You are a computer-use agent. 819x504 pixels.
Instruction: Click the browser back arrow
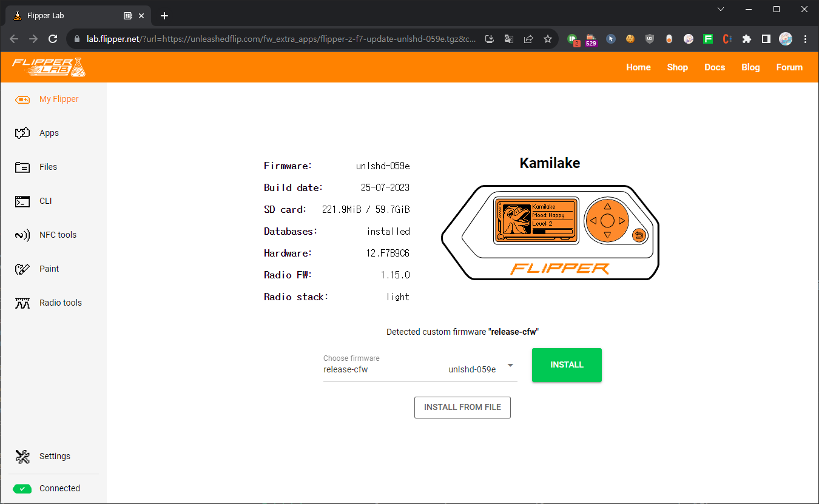[x=15, y=39]
